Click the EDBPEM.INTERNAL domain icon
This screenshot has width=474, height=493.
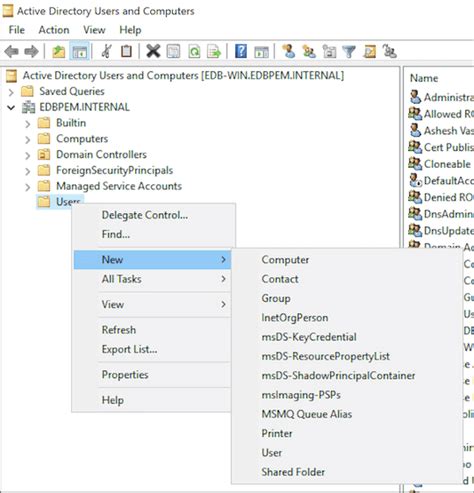tap(28, 107)
